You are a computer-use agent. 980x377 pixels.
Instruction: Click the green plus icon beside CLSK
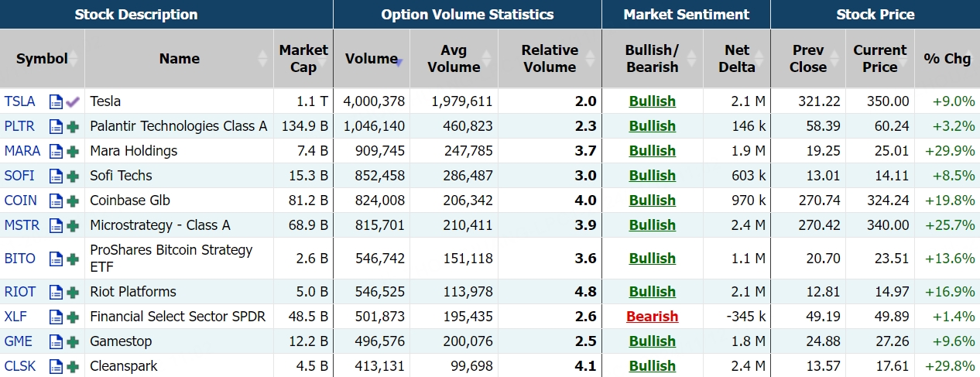tap(74, 366)
